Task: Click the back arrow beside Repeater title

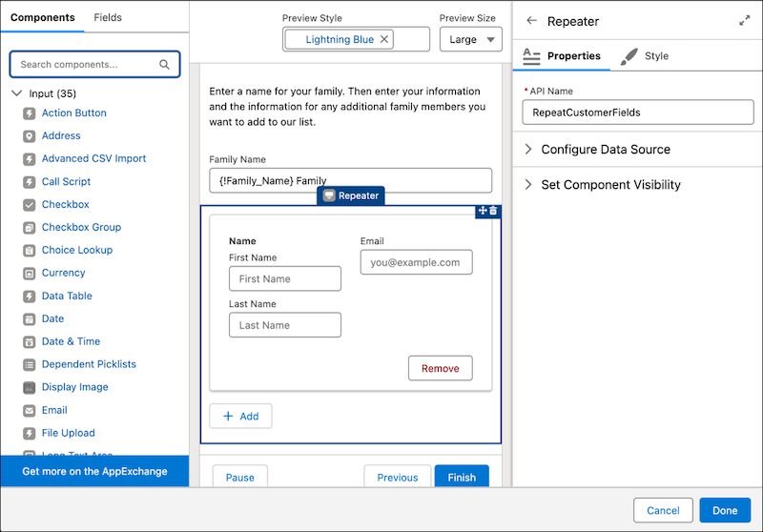Action: [532, 21]
